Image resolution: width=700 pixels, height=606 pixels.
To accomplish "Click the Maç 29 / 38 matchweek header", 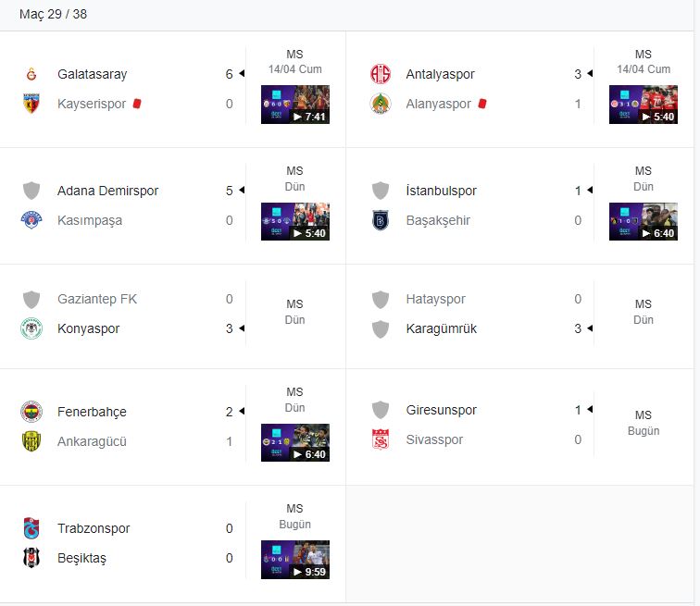I will (x=54, y=15).
